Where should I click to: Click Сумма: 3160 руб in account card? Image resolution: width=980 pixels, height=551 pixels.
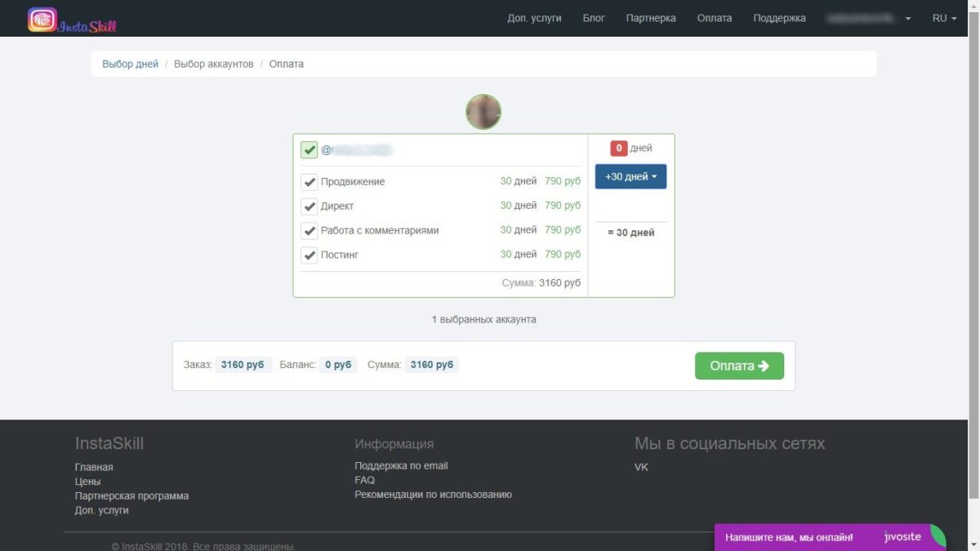click(x=541, y=282)
